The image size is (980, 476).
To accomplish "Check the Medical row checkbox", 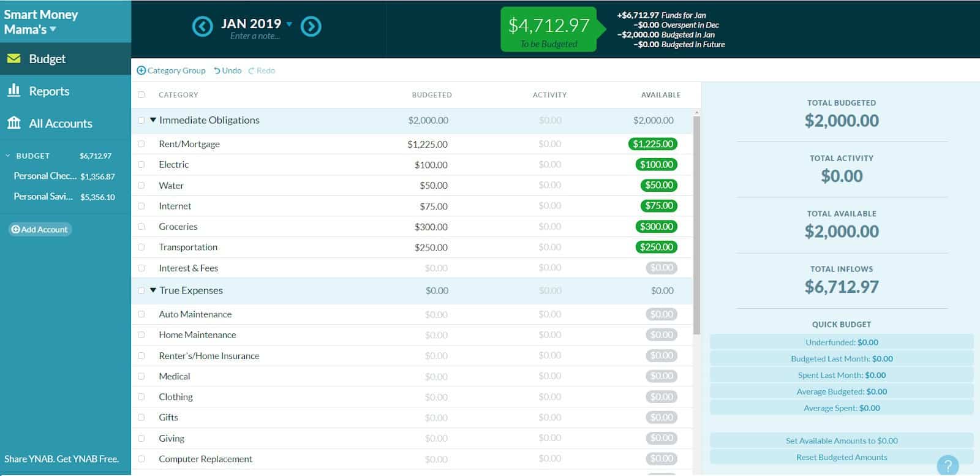I will point(141,377).
